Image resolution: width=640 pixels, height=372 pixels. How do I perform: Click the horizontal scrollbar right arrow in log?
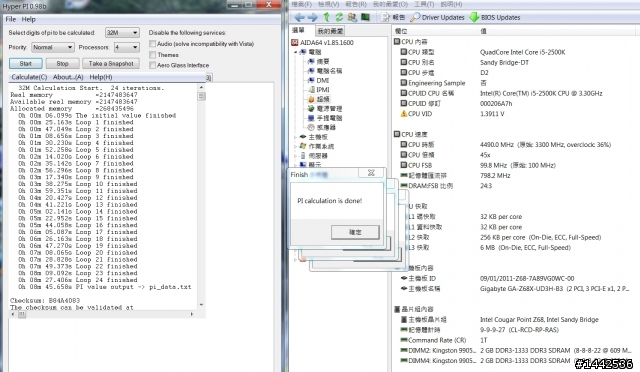pyautogui.click(x=192, y=314)
